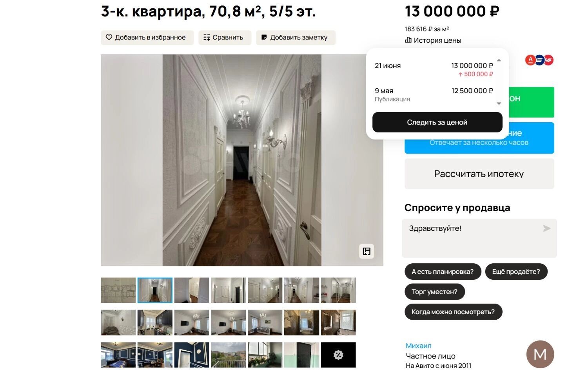Select the 'Ещё продаёте?' quick question
Viewport: 588px width, 371px height.
(516, 271)
